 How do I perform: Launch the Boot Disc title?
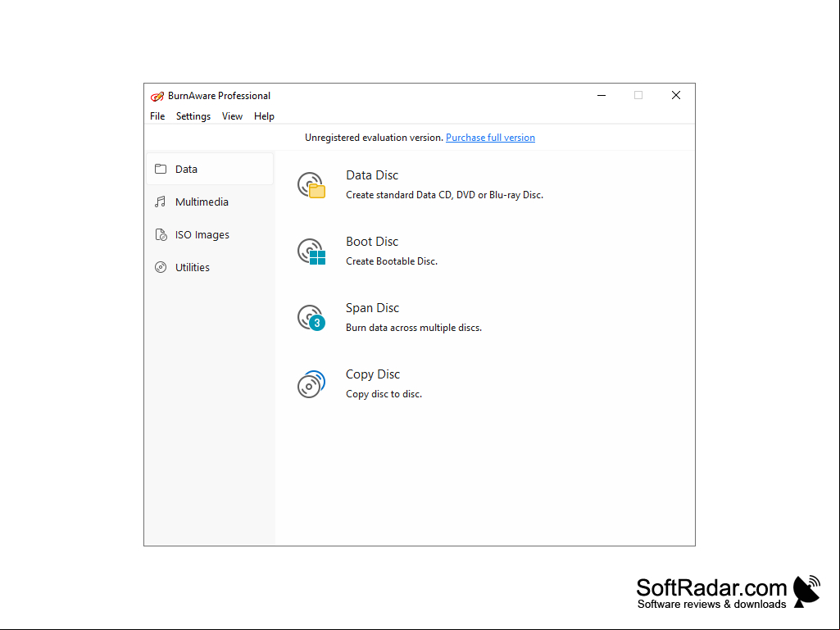click(372, 242)
